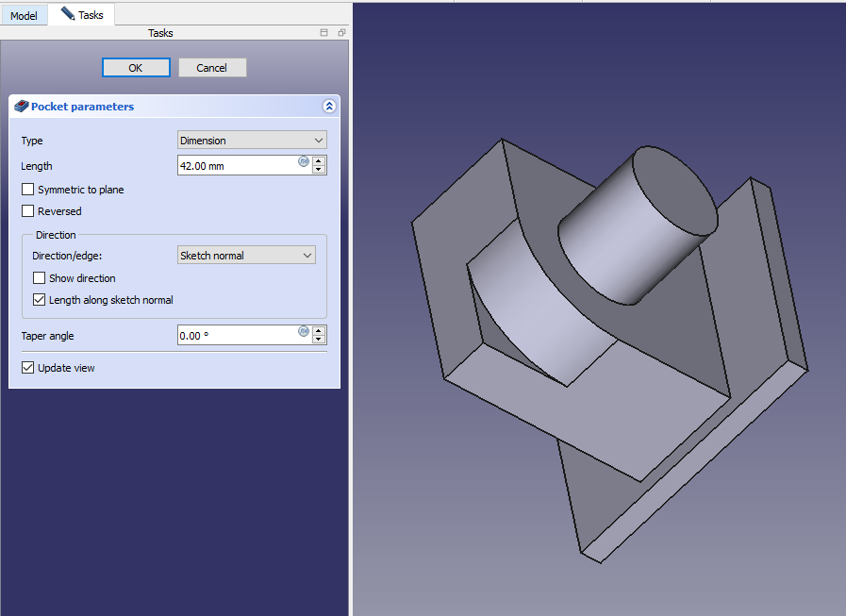Enable the Symmetric to plane checkbox
Screen dimensions: 846x616
coord(28,190)
